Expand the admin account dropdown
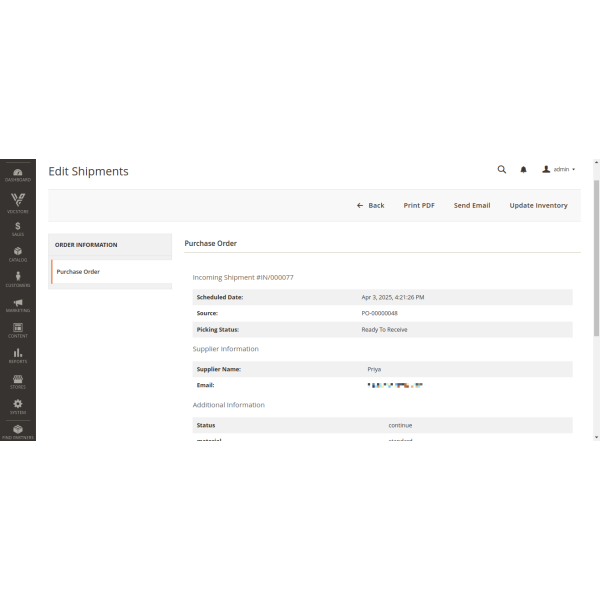The height and width of the screenshot is (600, 600). click(x=559, y=170)
